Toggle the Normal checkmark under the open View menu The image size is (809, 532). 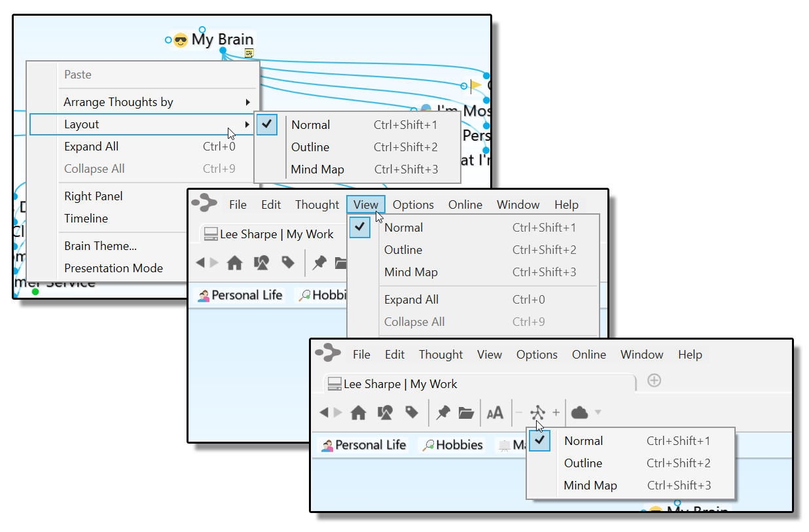(x=360, y=227)
